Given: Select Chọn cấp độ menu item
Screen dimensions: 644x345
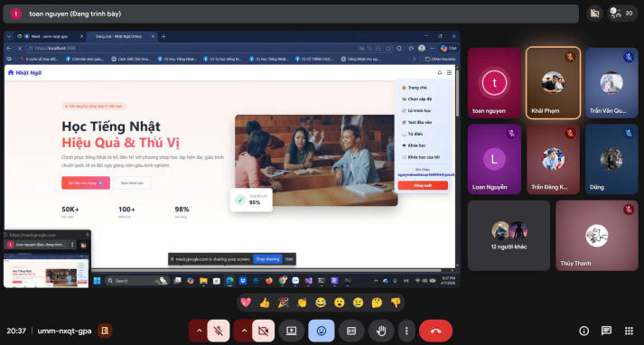Looking at the screenshot, I should [x=417, y=99].
